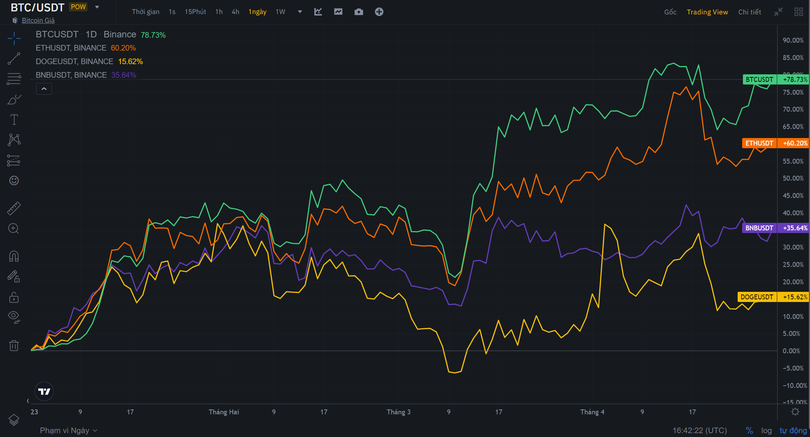Toggle the magnet snap mode
The image size is (810, 437).
click(x=14, y=255)
